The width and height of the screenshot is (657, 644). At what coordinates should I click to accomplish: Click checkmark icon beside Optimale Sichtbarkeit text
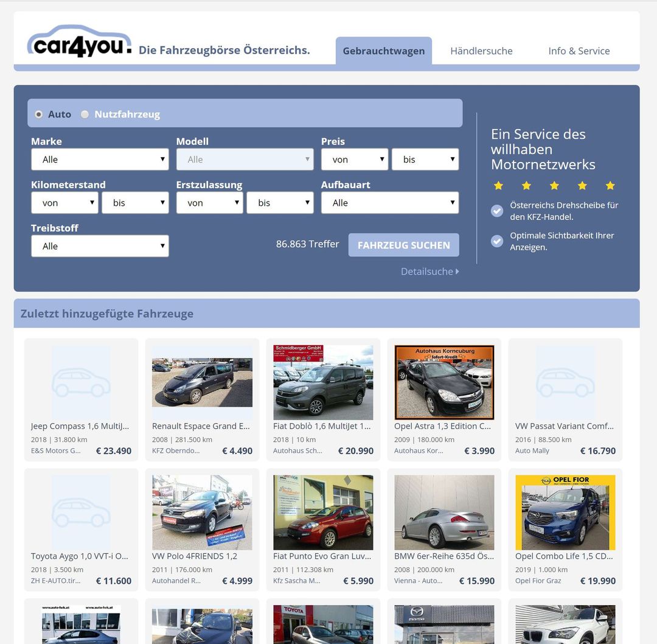pos(497,241)
